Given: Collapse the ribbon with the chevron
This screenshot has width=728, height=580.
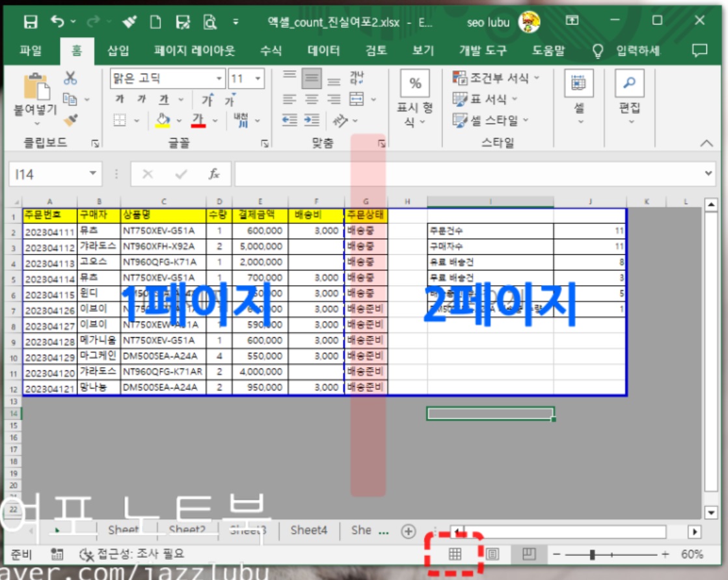Looking at the screenshot, I should pyautogui.click(x=707, y=143).
